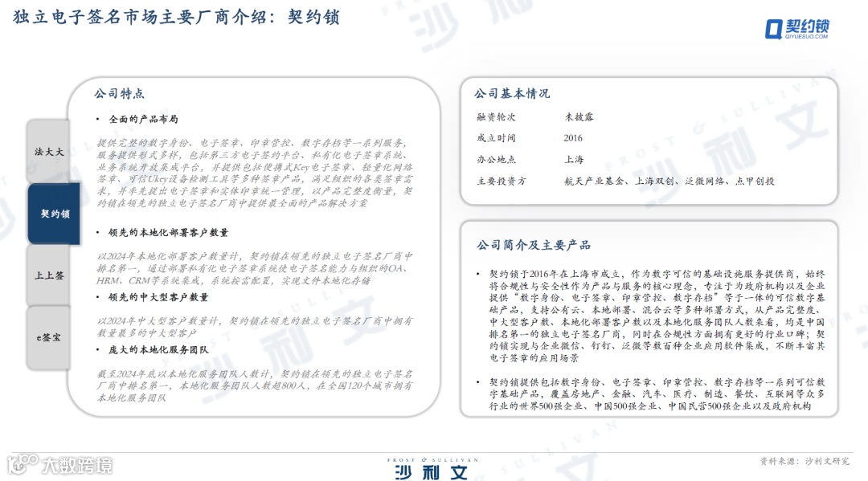
Task: Click the paragraph beginning 提供完整的数字身份
Action: [x=255, y=173]
